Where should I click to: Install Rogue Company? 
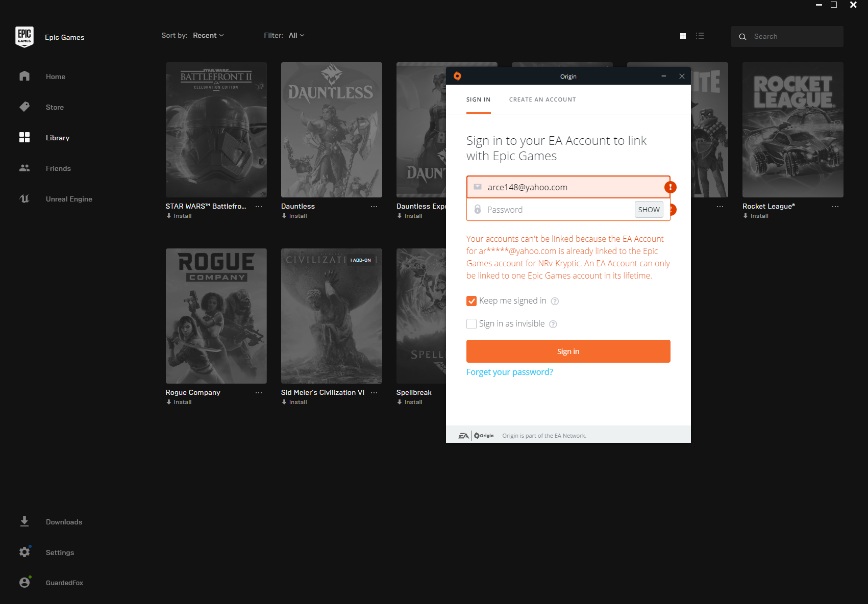point(179,402)
